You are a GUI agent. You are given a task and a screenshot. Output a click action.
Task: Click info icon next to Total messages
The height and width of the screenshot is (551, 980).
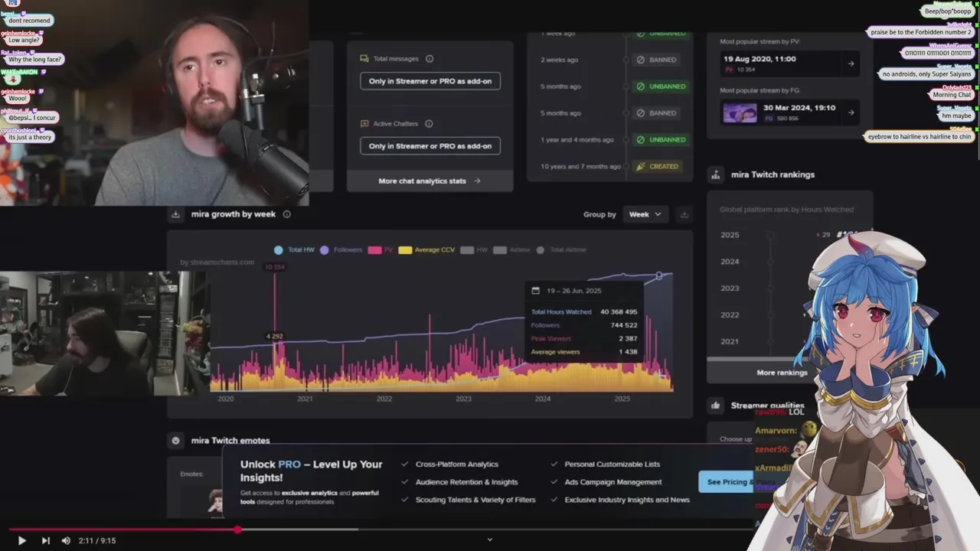tap(430, 59)
